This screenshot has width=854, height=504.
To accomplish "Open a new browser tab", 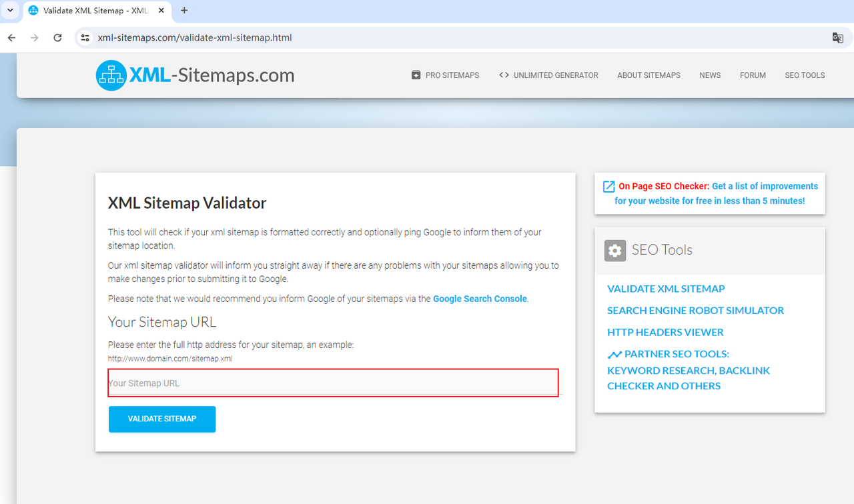I will click(184, 11).
